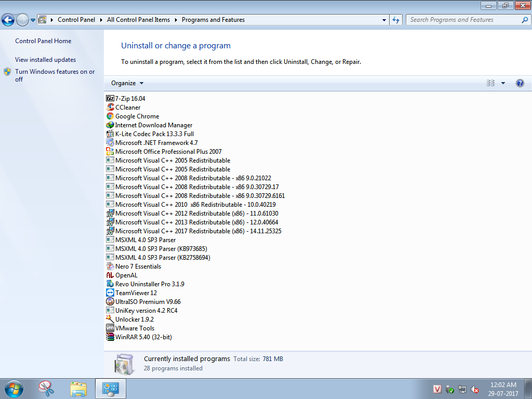Click the Programs and Features breadcrumb

[x=213, y=20]
